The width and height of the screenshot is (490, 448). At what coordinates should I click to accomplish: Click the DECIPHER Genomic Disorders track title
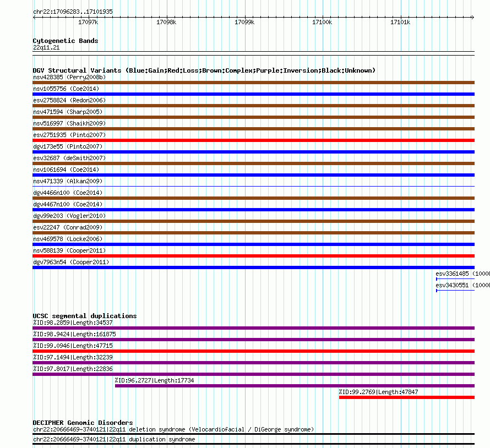tap(83, 423)
